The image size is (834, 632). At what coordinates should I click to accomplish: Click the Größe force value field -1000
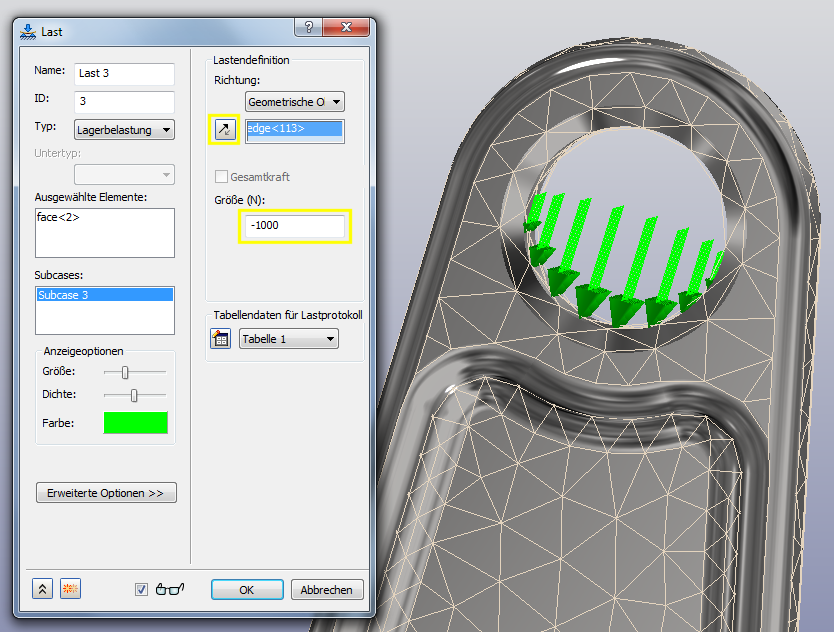(x=294, y=225)
